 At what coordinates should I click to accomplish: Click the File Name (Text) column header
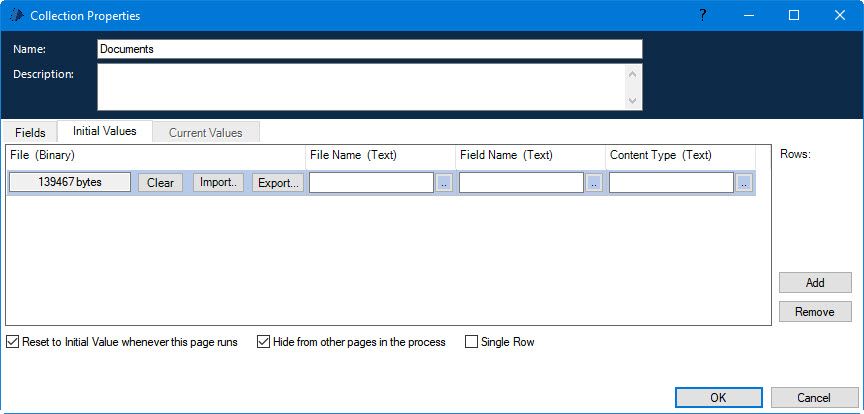point(381,156)
